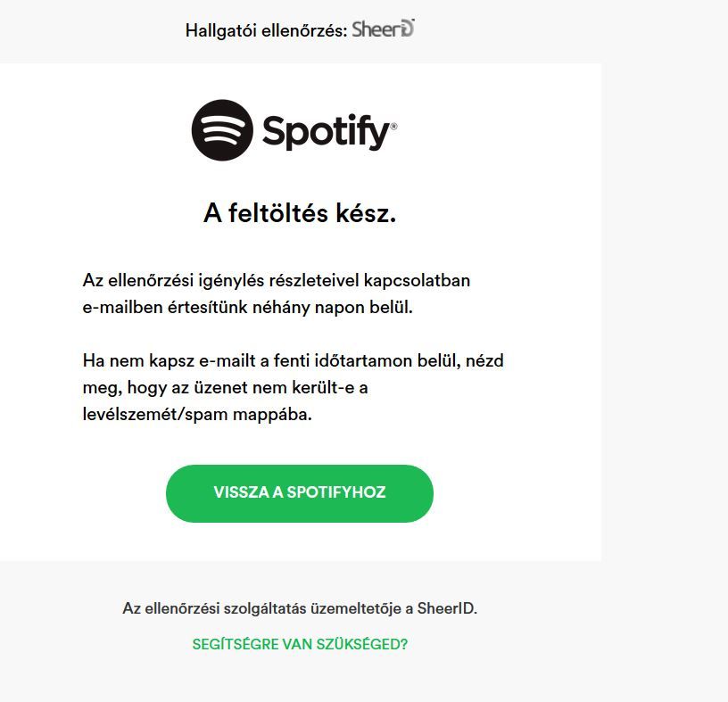Click the line meg, hogy az üzenet

click(226, 388)
